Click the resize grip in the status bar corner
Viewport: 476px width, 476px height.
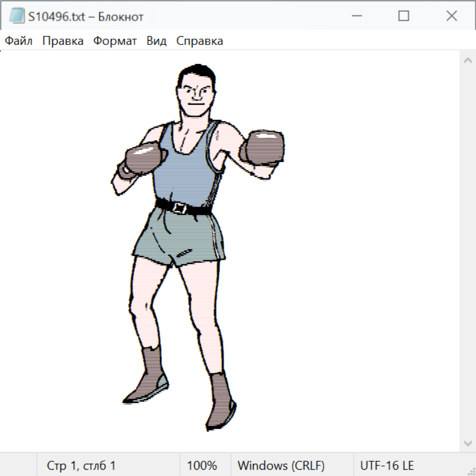click(471, 471)
